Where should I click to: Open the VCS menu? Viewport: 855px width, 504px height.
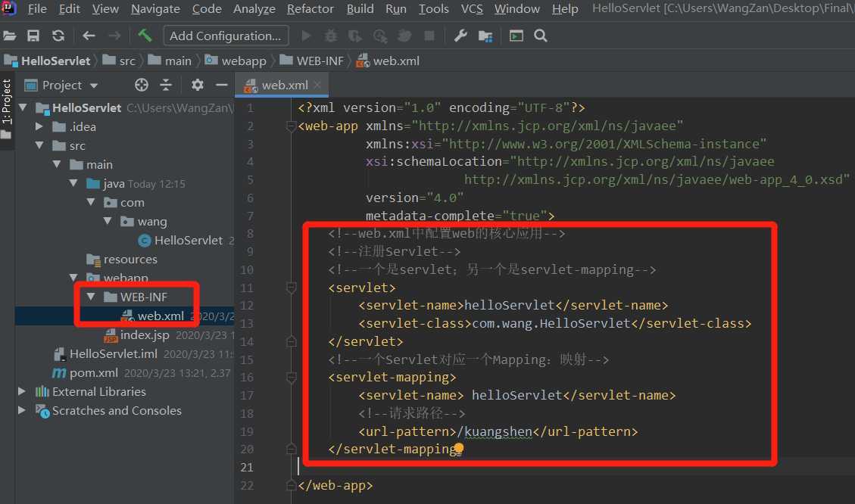click(472, 9)
